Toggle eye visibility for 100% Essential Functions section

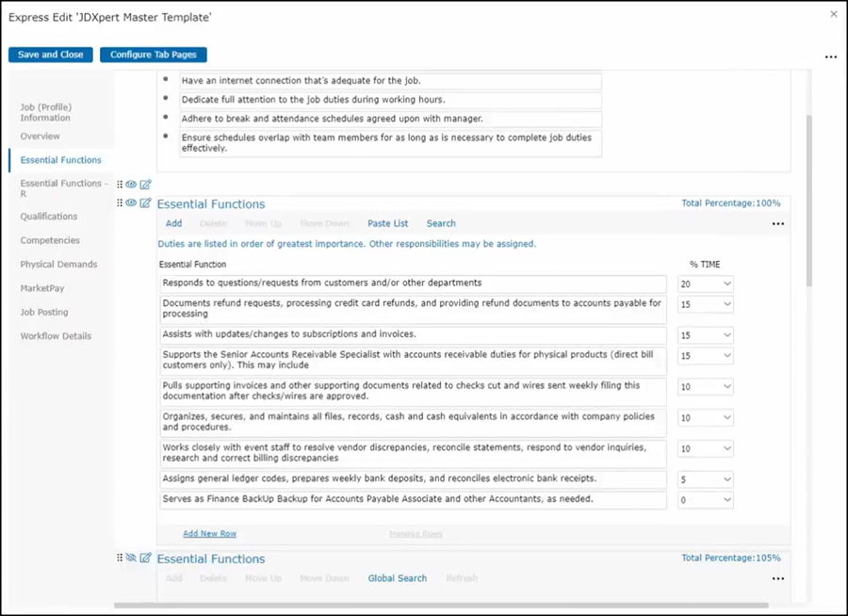132,203
